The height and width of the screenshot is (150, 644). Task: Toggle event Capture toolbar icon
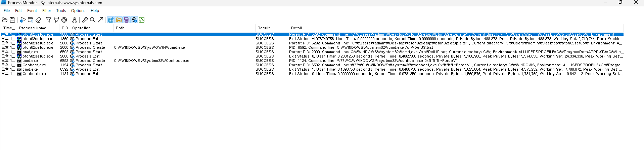(x=23, y=20)
